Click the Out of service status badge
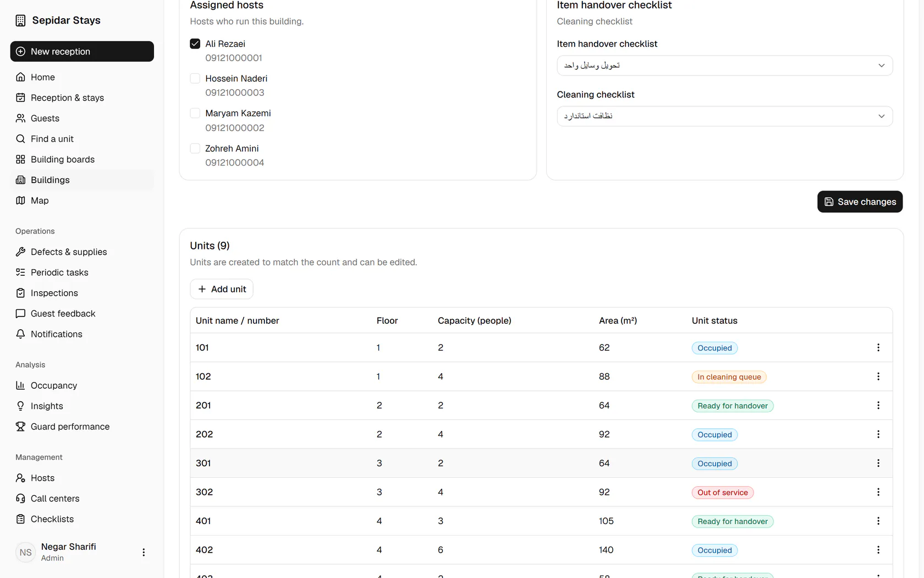 (x=722, y=493)
